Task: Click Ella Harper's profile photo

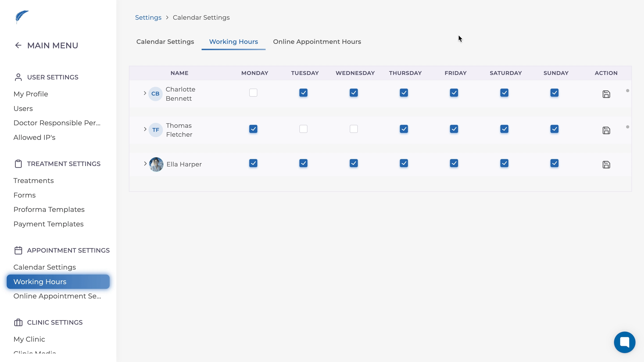Action: coord(156,164)
